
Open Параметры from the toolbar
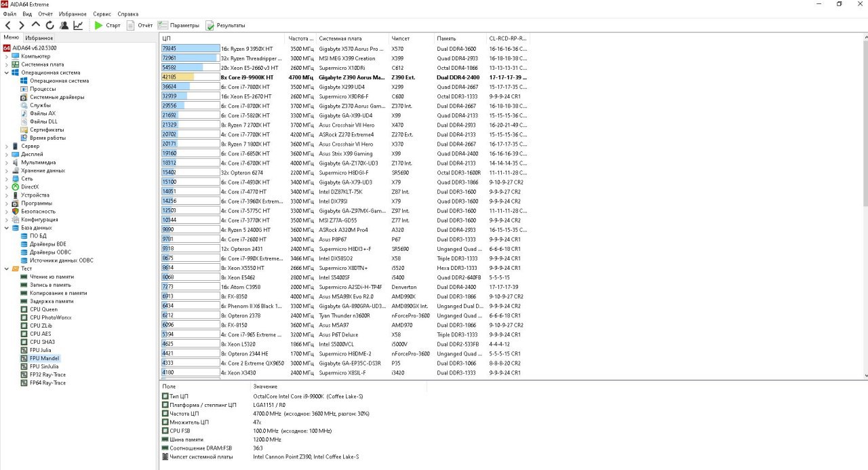tap(179, 25)
